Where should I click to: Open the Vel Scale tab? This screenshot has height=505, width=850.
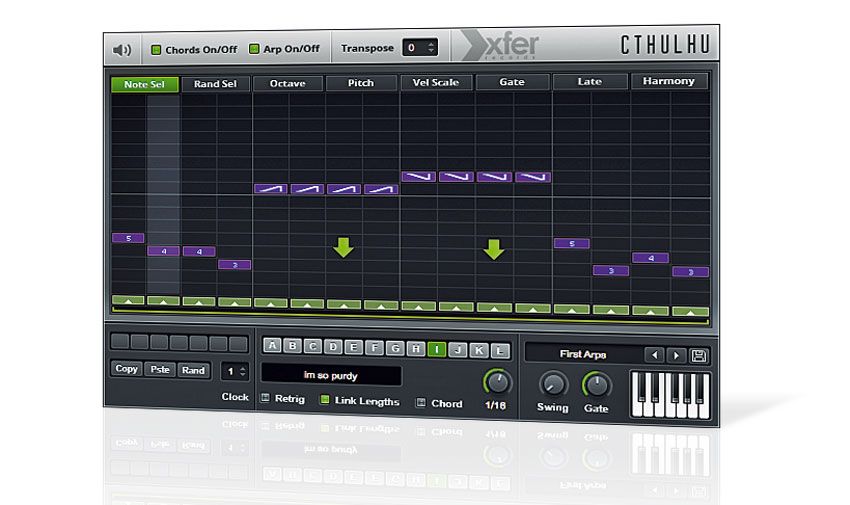436,82
